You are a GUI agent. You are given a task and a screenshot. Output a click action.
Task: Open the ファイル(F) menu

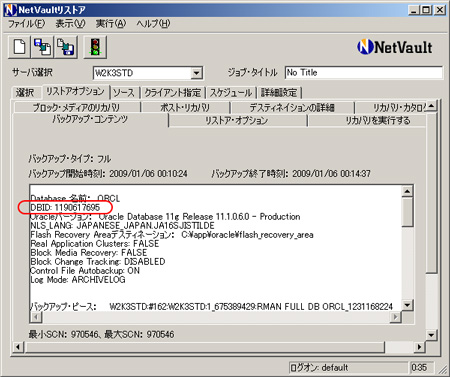pyautogui.click(x=26, y=24)
